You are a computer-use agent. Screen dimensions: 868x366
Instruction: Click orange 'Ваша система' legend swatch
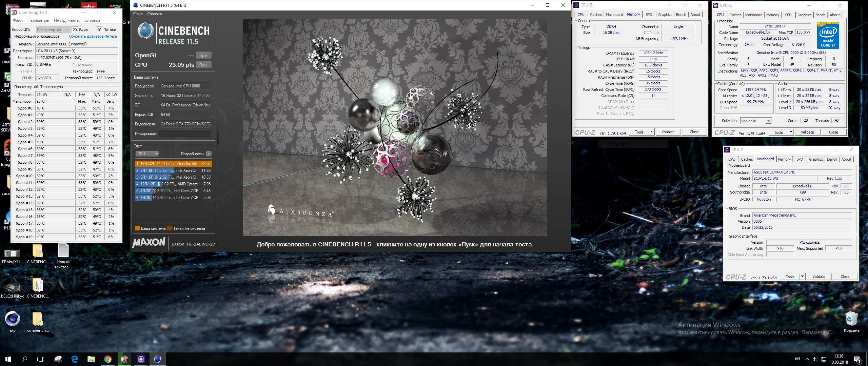pyautogui.click(x=137, y=228)
